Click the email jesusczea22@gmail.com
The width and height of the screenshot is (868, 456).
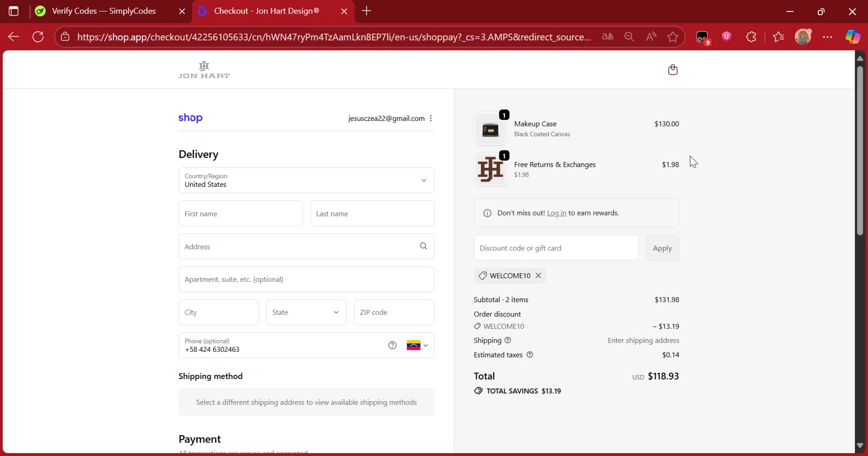(x=387, y=118)
